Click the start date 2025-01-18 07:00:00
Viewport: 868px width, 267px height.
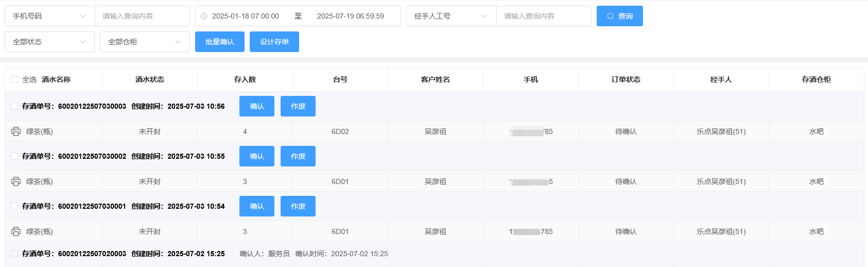[246, 16]
